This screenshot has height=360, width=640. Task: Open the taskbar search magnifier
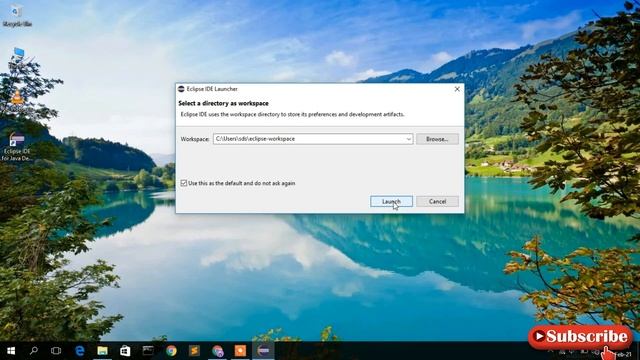tap(34, 351)
